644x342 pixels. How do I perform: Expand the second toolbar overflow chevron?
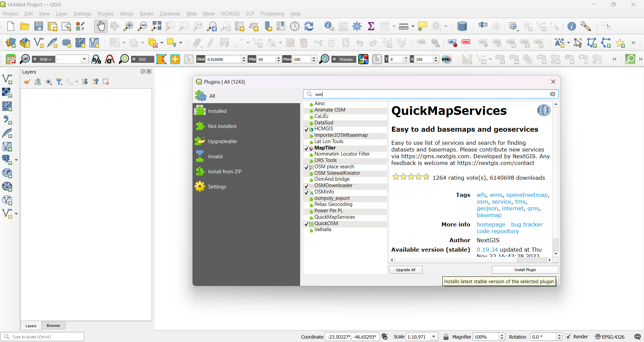pyautogui.click(x=633, y=43)
